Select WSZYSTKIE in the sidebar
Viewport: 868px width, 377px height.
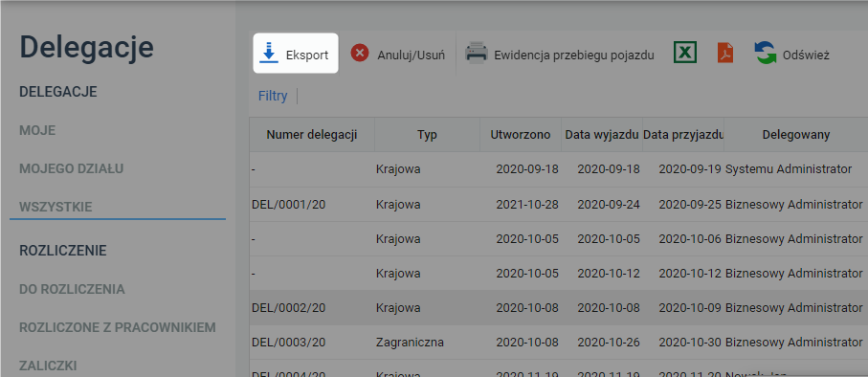56,207
